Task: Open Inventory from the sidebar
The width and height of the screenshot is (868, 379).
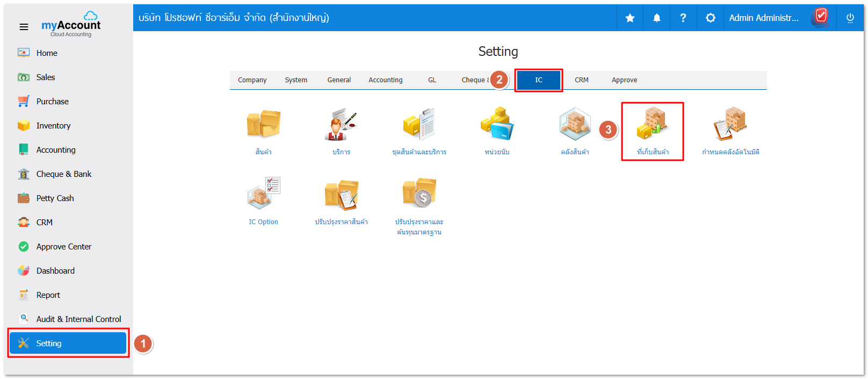Action: [x=53, y=126]
